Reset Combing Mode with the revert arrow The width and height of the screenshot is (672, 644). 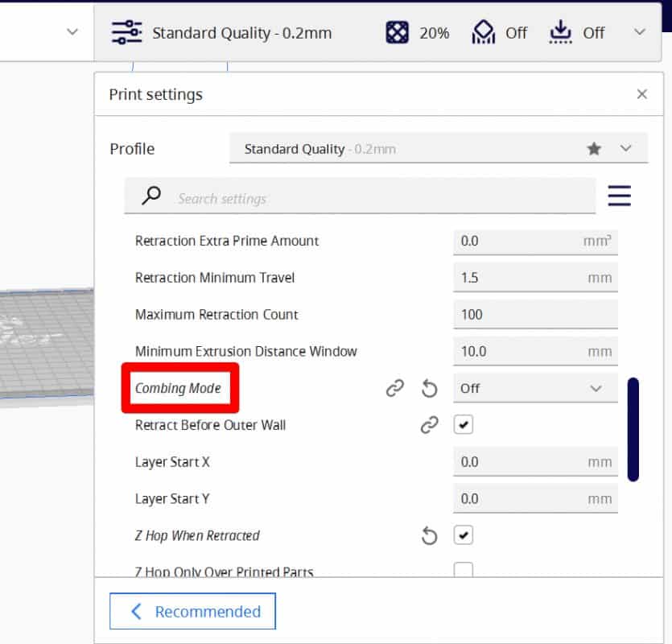[x=429, y=388]
